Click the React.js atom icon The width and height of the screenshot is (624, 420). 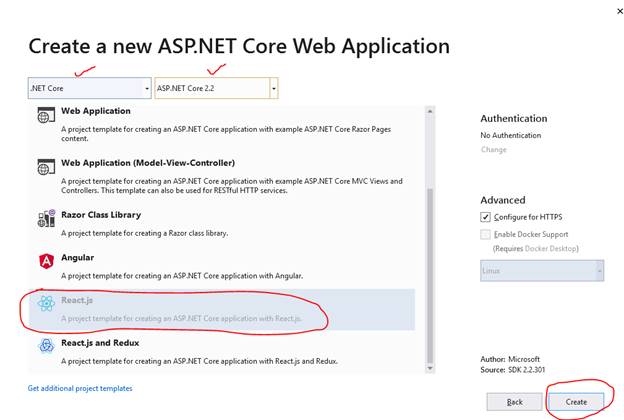(x=46, y=304)
